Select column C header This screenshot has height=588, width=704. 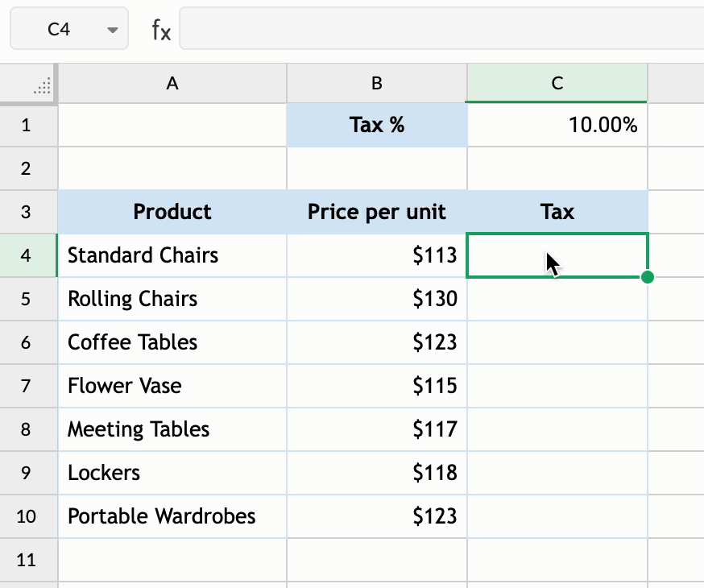(557, 83)
